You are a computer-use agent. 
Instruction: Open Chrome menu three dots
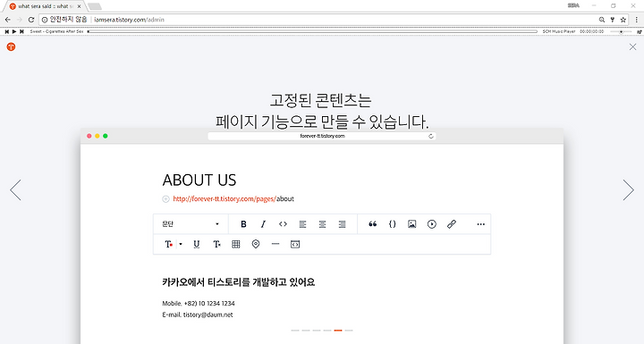(x=637, y=20)
